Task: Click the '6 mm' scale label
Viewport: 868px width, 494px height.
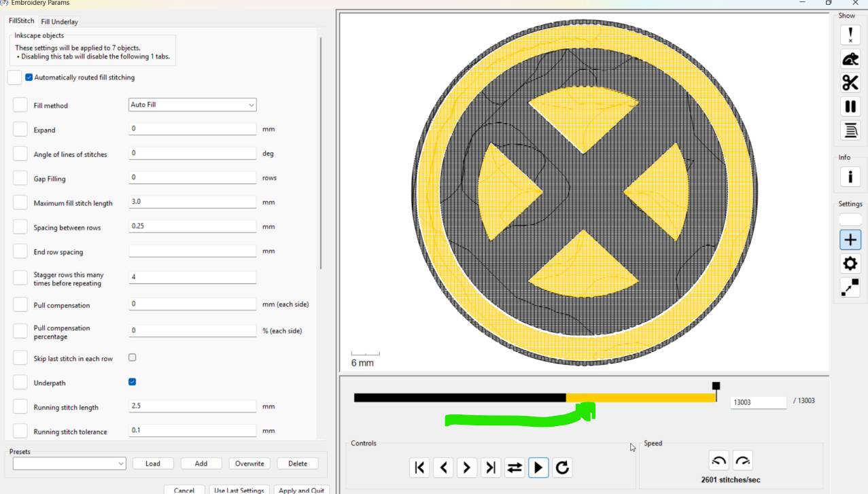Action: pos(362,363)
